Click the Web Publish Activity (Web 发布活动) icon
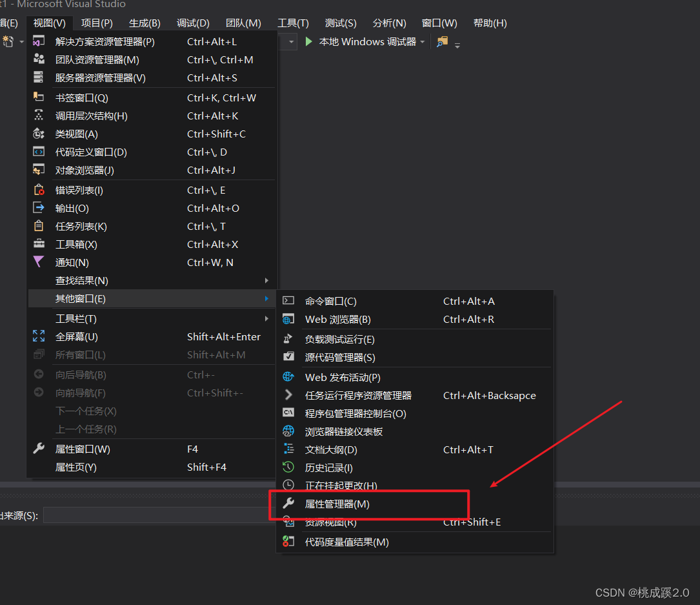Screen dimensions: 700x605 [x=288, y=377]
